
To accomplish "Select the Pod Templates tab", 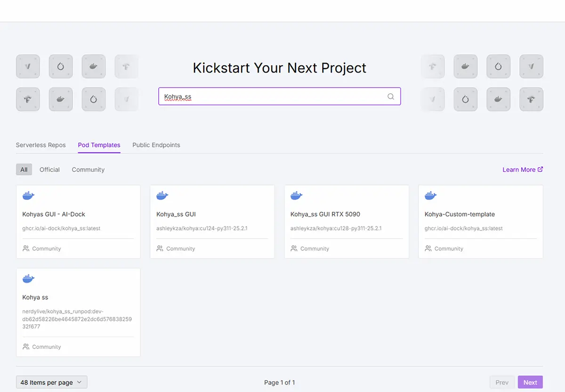I will [x=99, y=145].
